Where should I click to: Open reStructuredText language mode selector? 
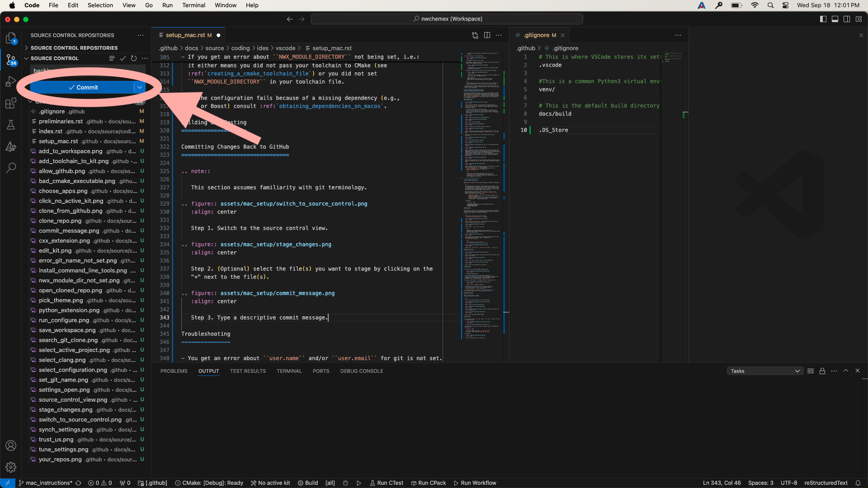coord(826,483)
